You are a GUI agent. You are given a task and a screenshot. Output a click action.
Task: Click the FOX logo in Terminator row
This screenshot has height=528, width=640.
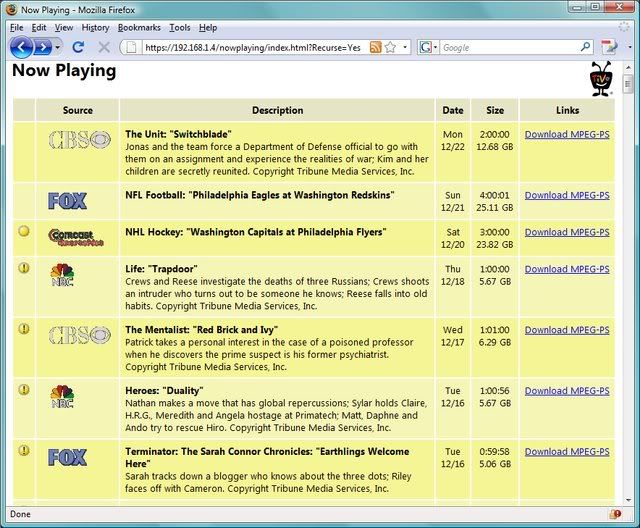click(67, 457)
